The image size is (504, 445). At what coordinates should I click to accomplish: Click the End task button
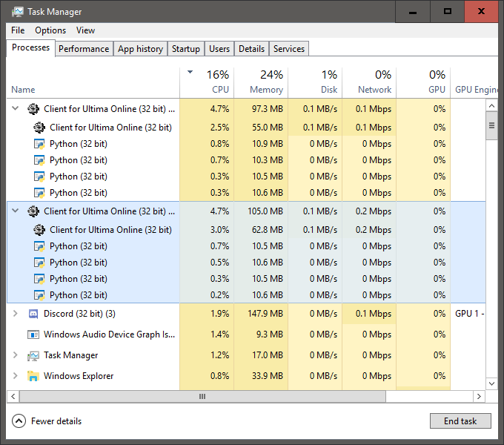click(x=460, y=421)
